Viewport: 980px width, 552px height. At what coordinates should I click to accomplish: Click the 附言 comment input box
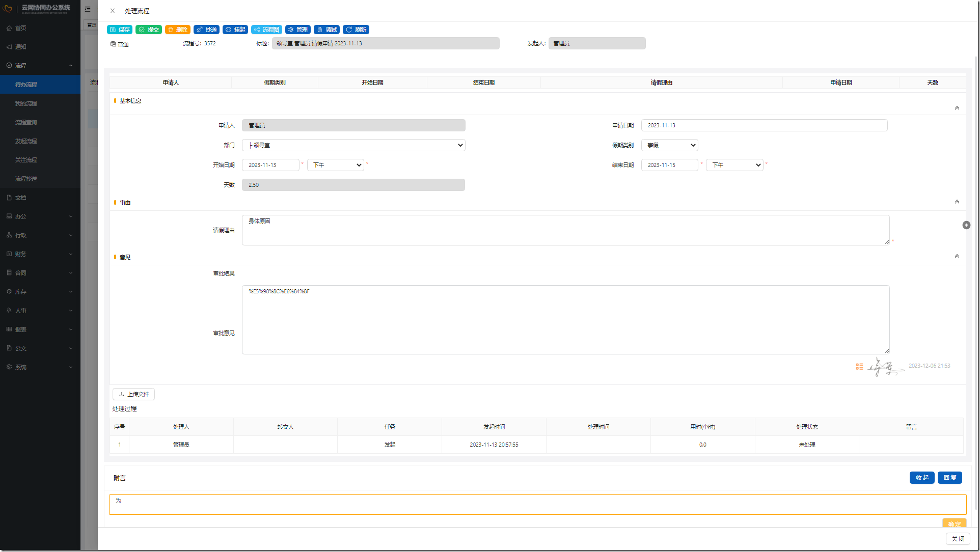537,505
